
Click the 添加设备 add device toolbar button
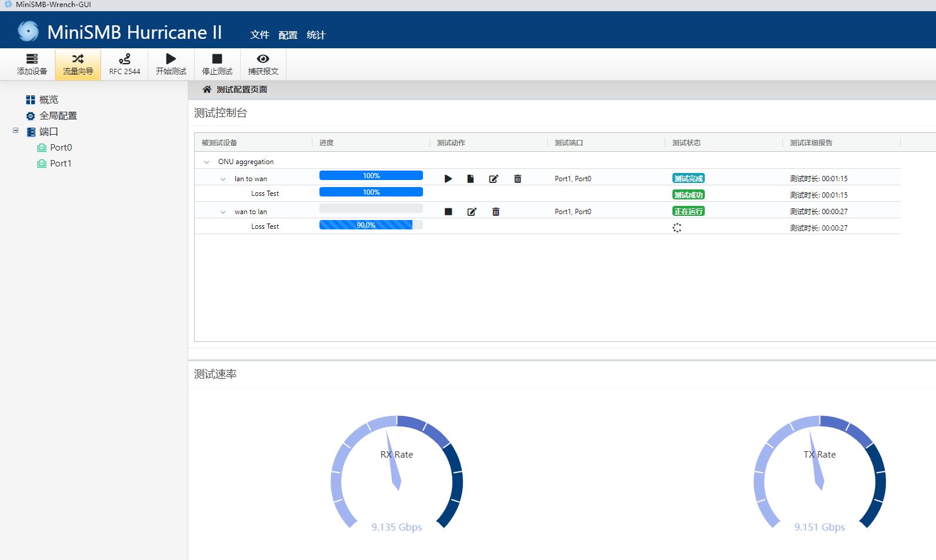coord(32,64)
